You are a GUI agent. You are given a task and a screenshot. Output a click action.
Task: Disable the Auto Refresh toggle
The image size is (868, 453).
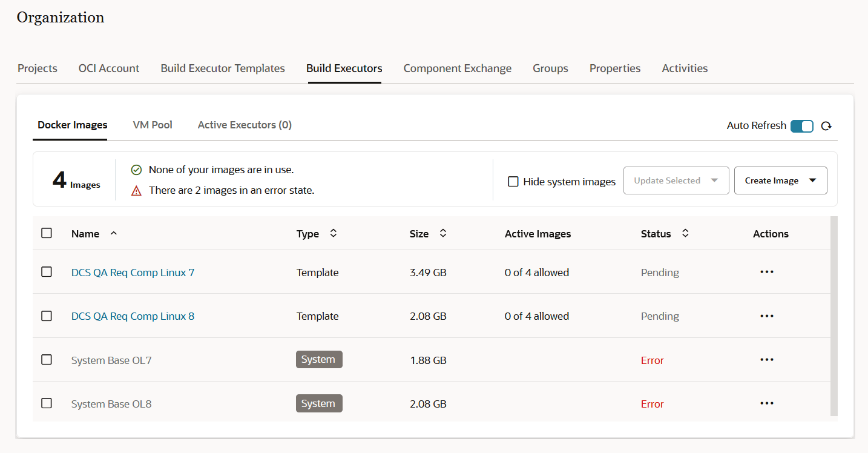click(801, 126)
